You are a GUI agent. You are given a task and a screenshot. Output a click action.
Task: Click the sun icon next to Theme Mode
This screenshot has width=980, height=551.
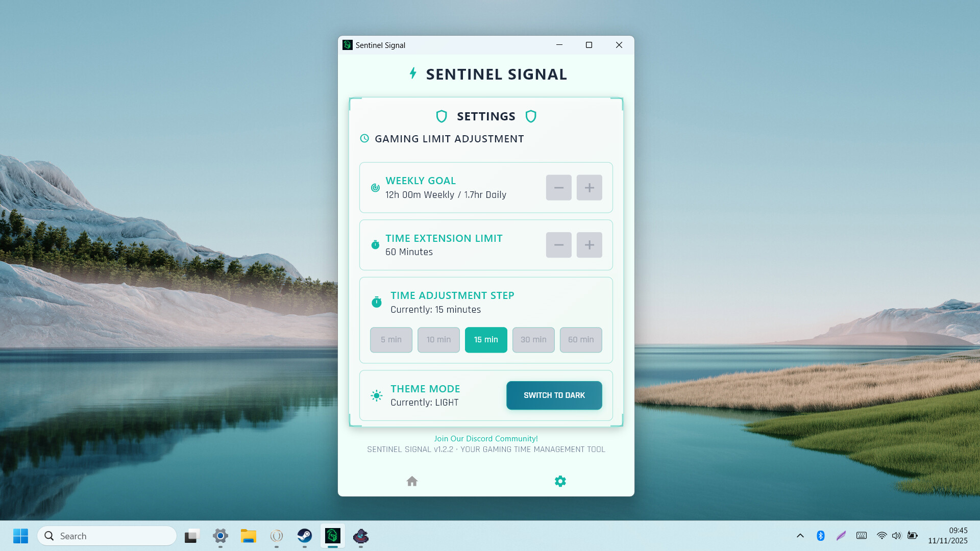(376, 395)
